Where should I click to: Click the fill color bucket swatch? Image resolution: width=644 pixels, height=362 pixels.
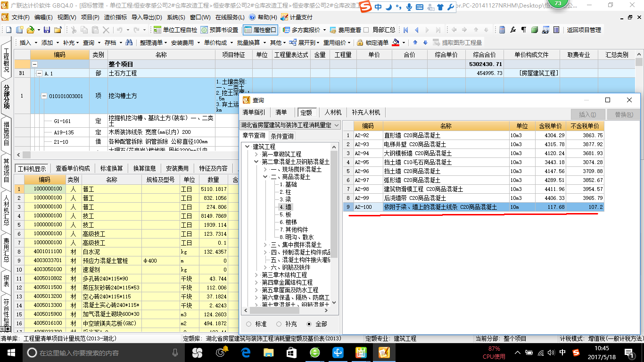click(396, 42)
